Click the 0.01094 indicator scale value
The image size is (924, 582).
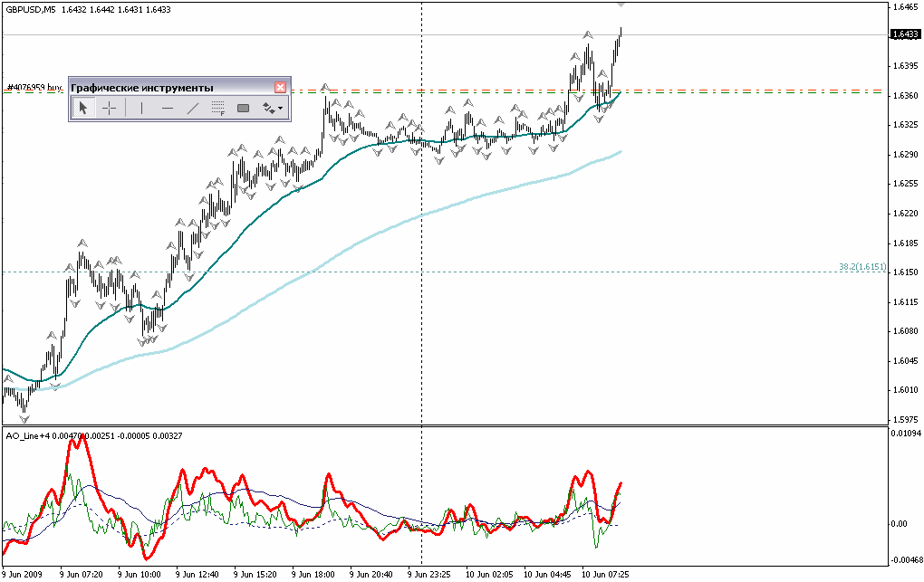905,435
